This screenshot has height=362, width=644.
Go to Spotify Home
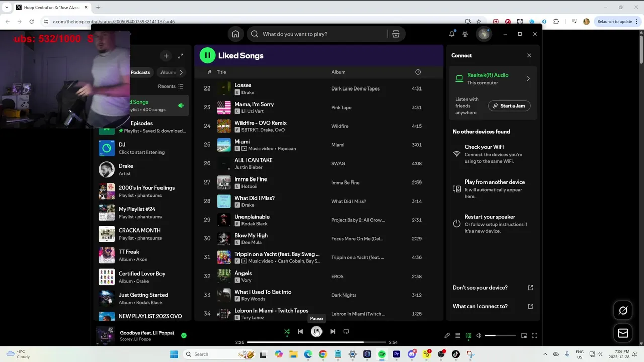(235, 34)
